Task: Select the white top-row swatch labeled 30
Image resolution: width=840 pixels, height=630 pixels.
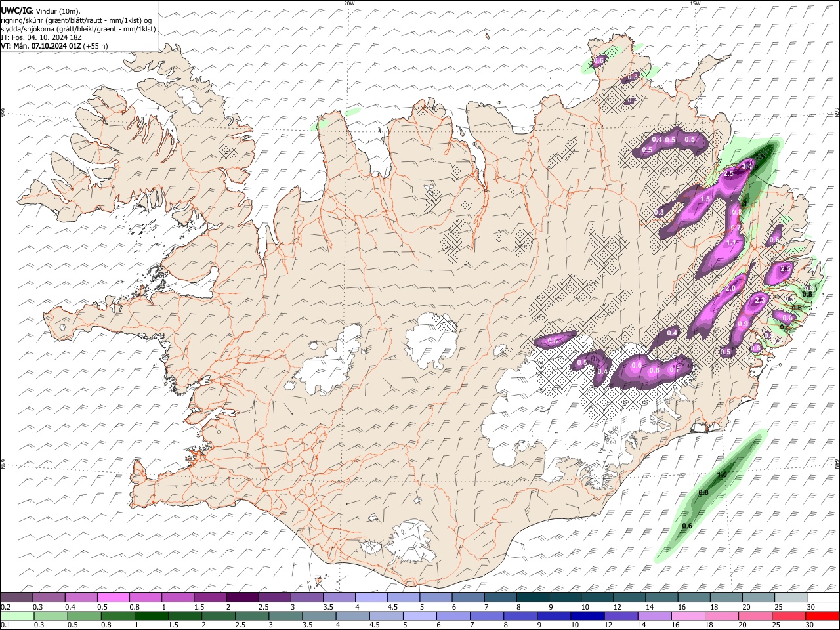Action: pos(824,598)
